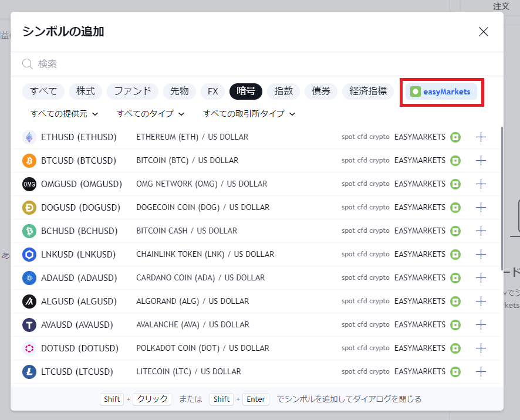This screenshot has width=520, height=420.
Task: Click easyMarkets badge icon in BTCUSD row
Action: [x=455, y=161]
